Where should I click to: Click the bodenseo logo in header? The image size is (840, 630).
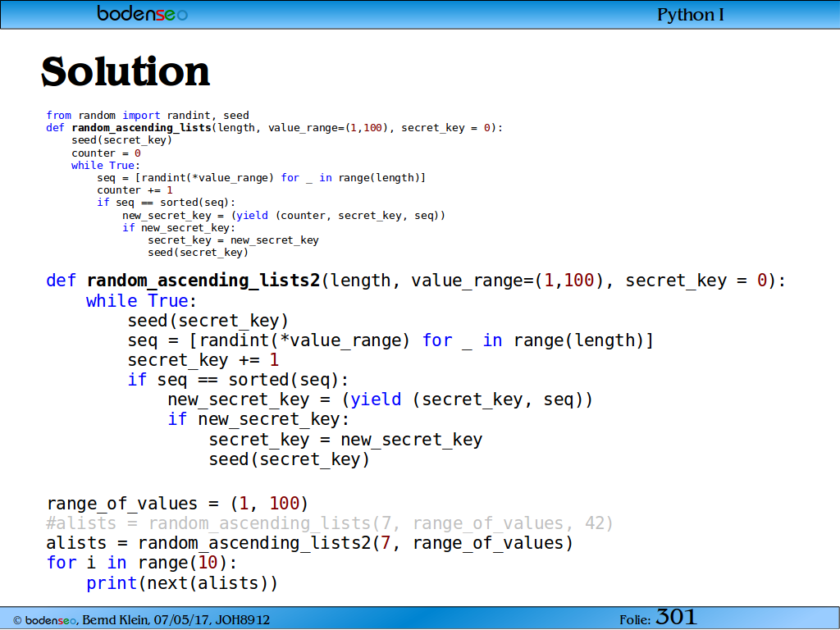click(x=142, y=13)
